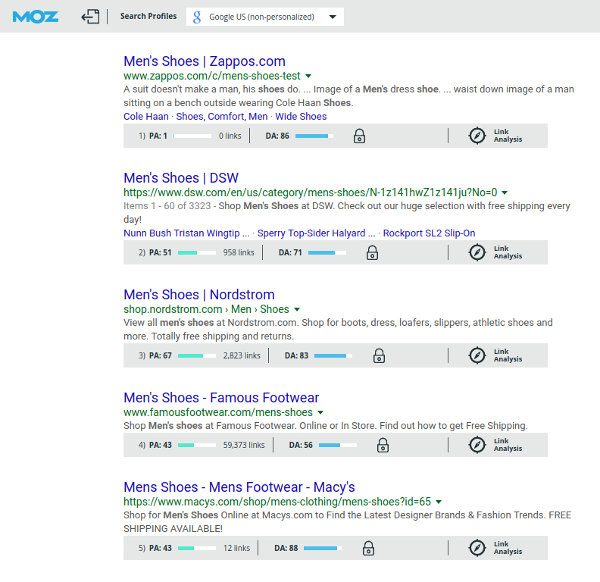Click the 59,373 links count

244,445
